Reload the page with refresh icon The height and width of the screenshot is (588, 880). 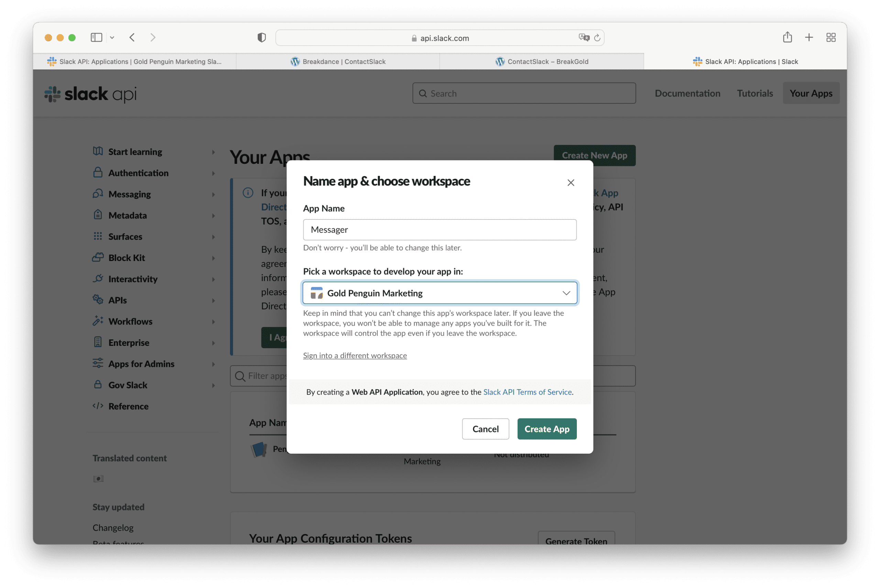click(597, 38)
